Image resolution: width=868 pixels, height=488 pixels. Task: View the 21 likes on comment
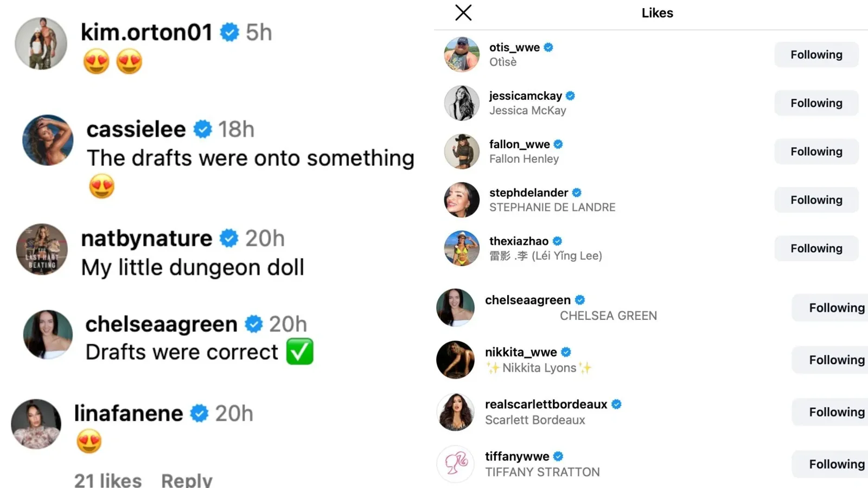pos(107,479)
